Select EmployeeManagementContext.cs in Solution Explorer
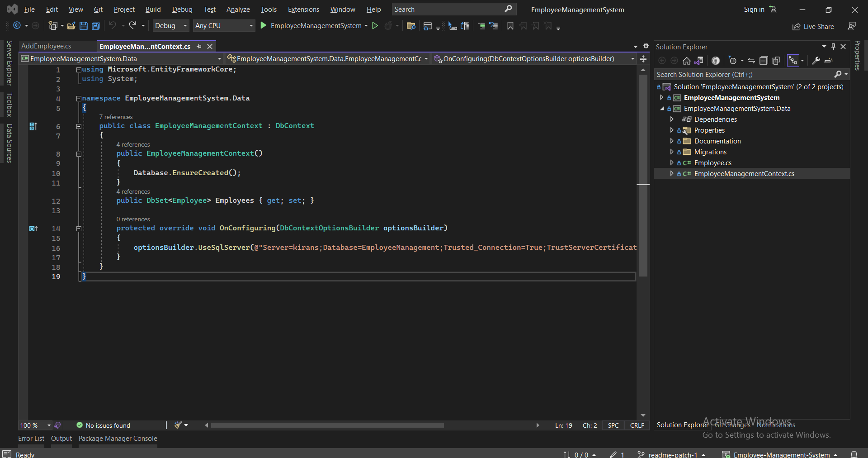Viewport: 868px width, 458px height. 744,174
